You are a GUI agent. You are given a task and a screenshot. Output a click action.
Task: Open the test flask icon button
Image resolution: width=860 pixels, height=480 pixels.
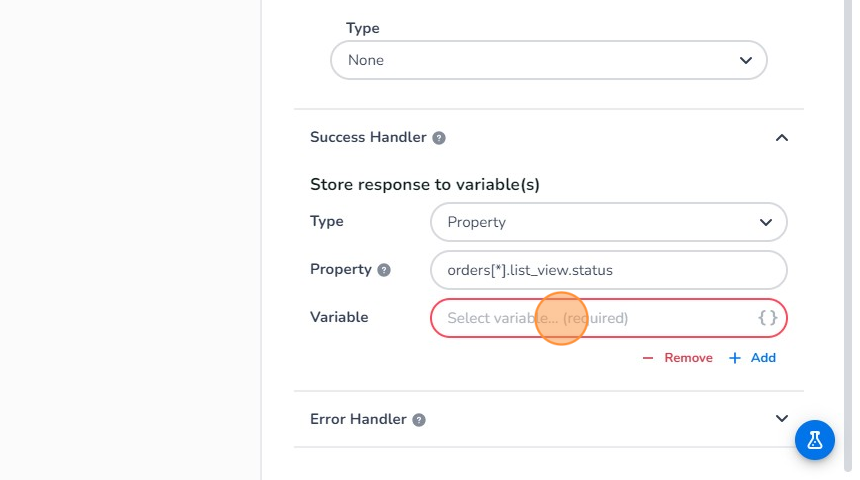point(815,440)
